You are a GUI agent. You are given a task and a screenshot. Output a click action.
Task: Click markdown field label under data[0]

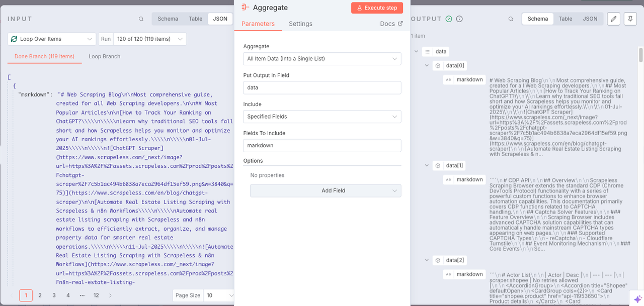click(469, 80)
